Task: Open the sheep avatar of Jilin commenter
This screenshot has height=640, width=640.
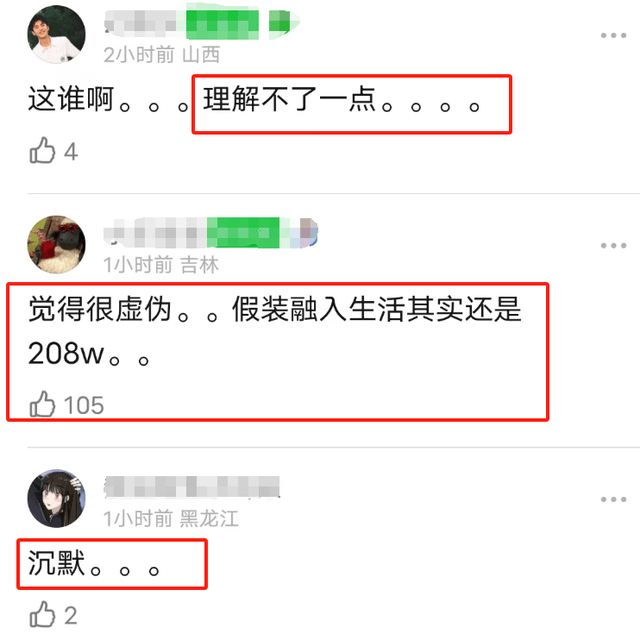Action: 56,244
